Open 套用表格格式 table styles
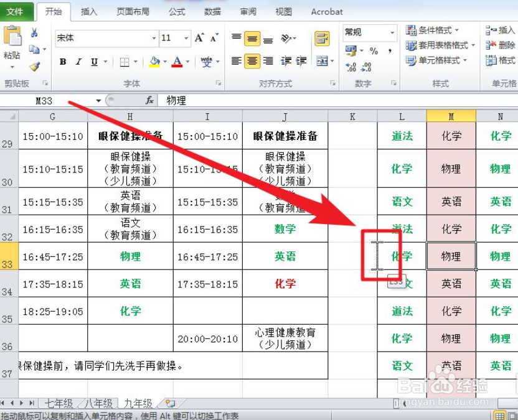The height and width of the screenshot is (420, 518). click(441, 45)
